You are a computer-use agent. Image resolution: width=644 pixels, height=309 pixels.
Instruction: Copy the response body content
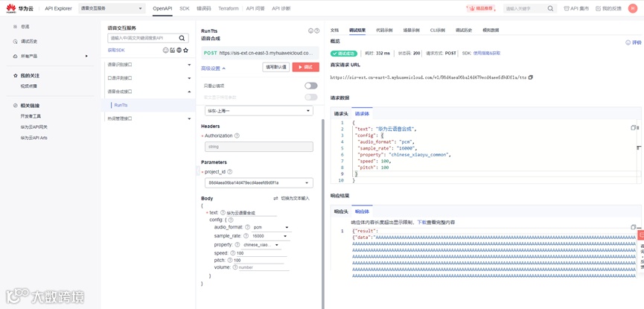point(634,227)
